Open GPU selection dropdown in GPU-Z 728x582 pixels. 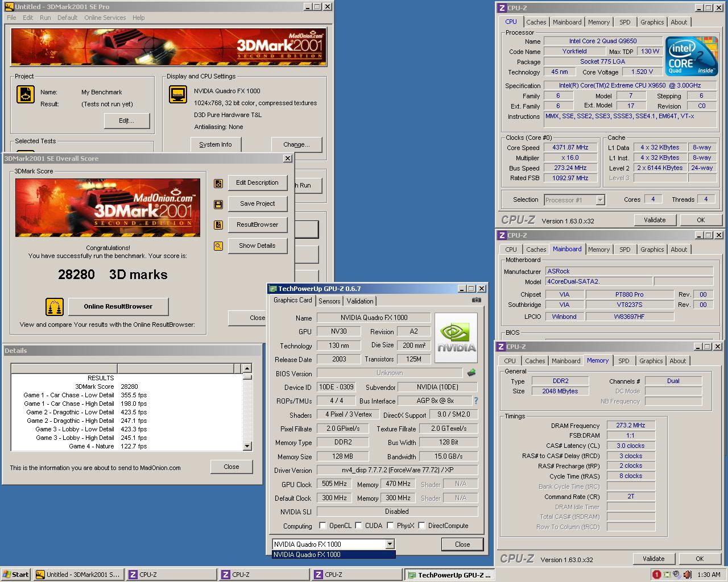click(390, 544)
